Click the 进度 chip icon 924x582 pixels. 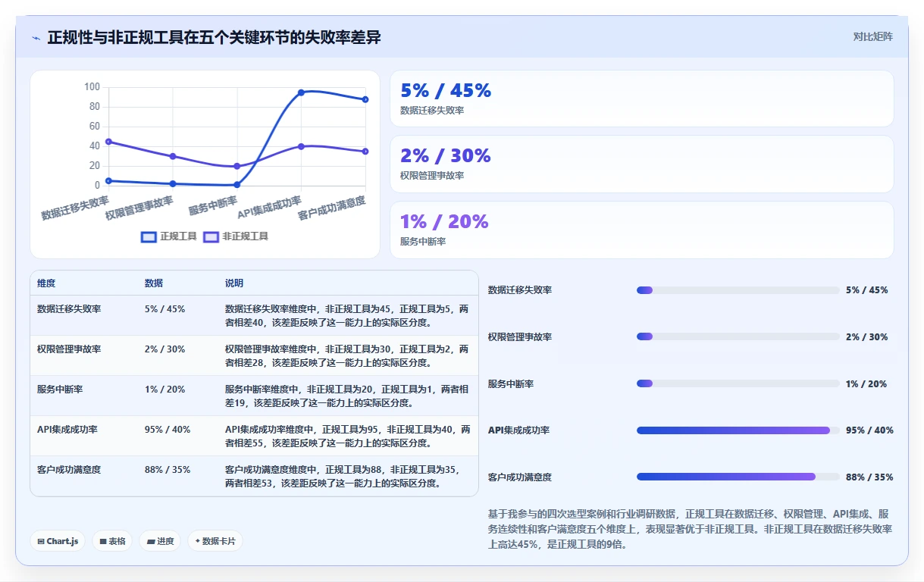[x=150, y=541]
